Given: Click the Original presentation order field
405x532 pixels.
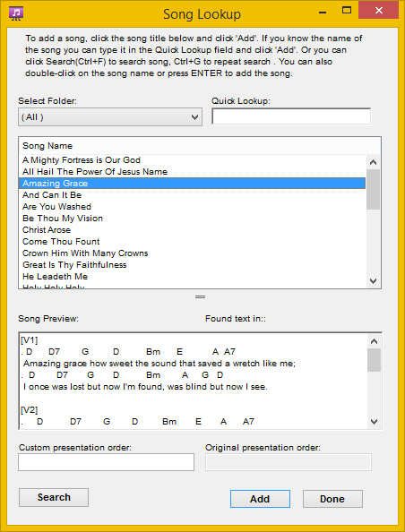Looking at the screenshot, I should click(289, 462).
